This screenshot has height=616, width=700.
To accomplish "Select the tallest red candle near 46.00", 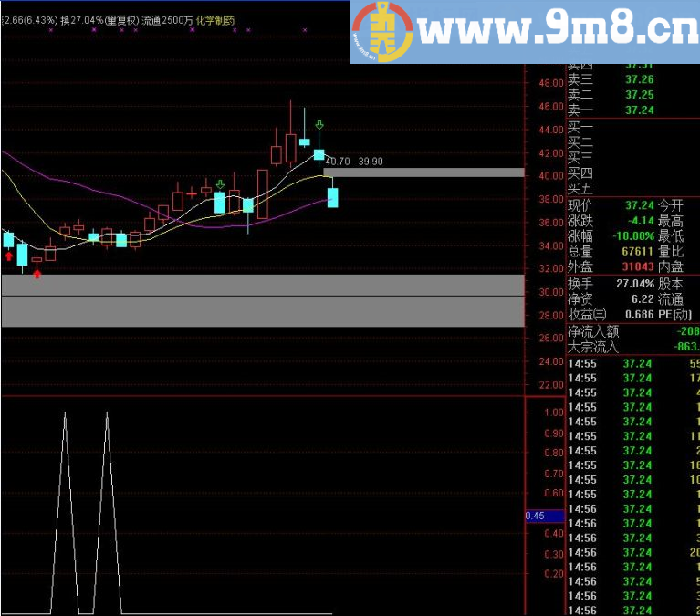I will [290, 148].
